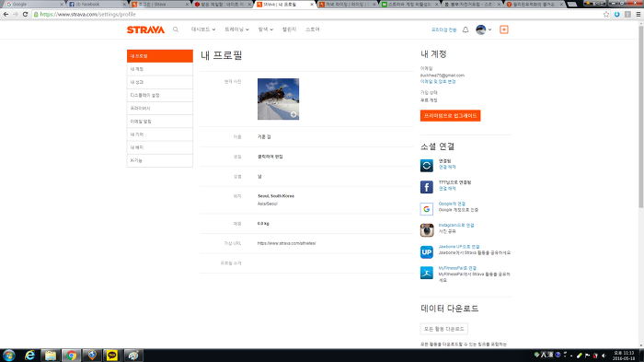Open Internet Explorer from the taskbar
The width and height of the screenshot is (644, 362).
pos(29,356)
